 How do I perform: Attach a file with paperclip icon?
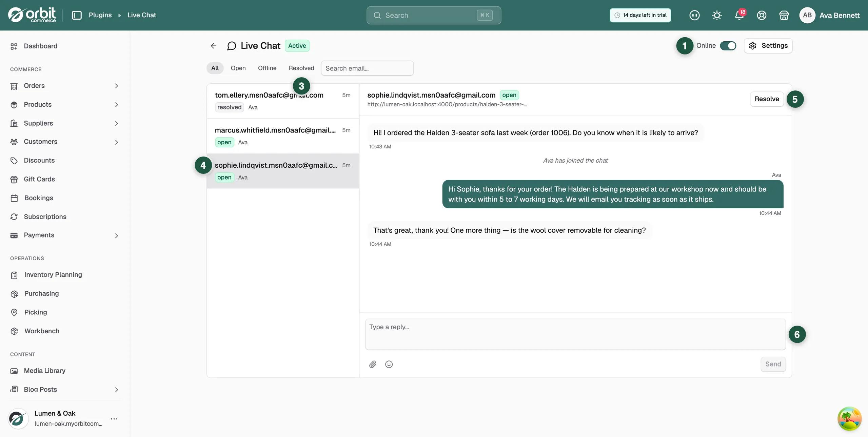click(x=373, y=364)
